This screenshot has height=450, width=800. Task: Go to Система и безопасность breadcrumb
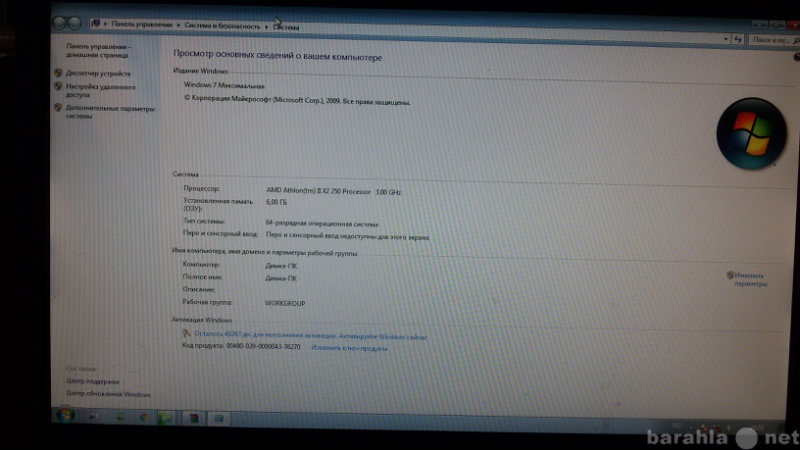222,26
